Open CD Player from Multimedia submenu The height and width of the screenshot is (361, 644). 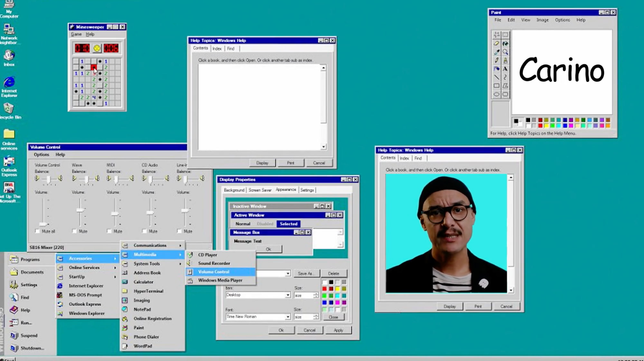(221, 255)
